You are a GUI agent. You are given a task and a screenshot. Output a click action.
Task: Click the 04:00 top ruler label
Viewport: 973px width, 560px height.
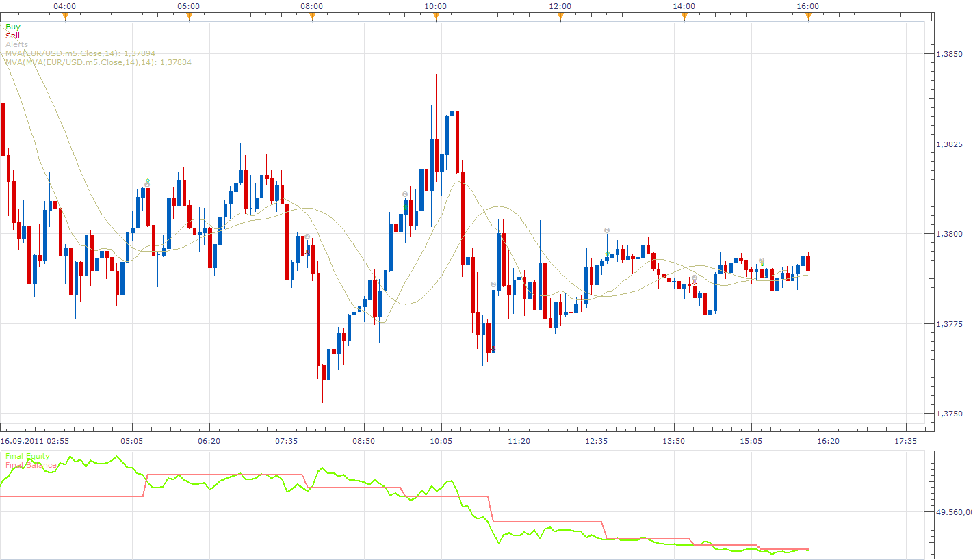pos(65,6)
